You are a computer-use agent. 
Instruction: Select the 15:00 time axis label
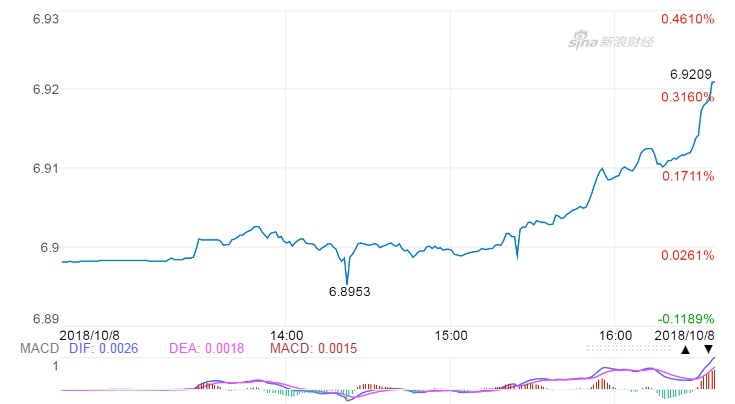[x=451, y=334]
